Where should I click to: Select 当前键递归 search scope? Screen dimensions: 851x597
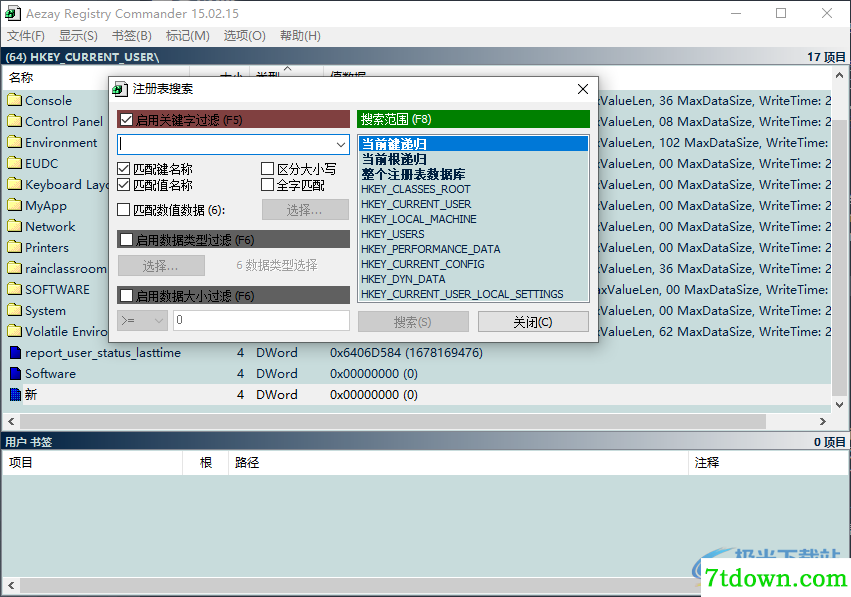click(x=473, y=144)
